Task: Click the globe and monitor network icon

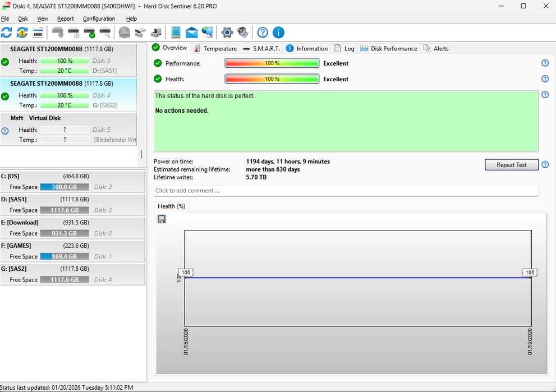Action: [x=208, y=33]
